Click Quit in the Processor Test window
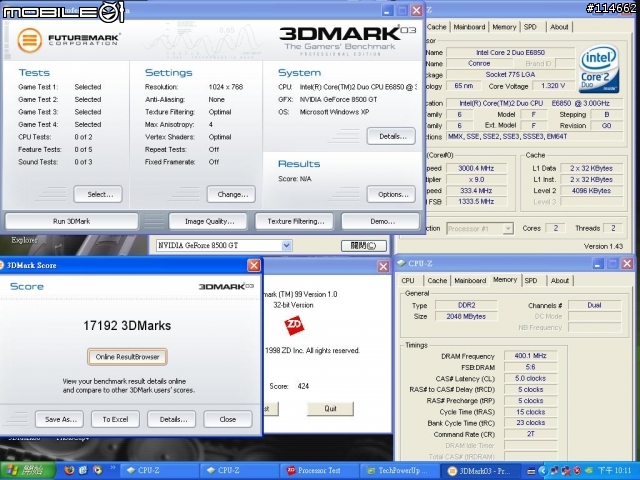The image size is (640, 480). pyautogui.click(x=330, y=409)
